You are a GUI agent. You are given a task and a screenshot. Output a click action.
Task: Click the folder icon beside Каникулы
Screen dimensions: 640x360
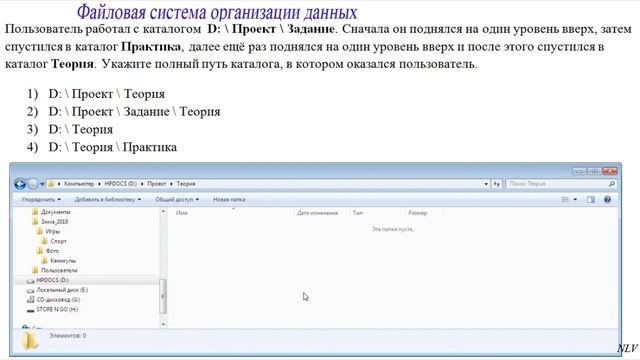point(45,260)
